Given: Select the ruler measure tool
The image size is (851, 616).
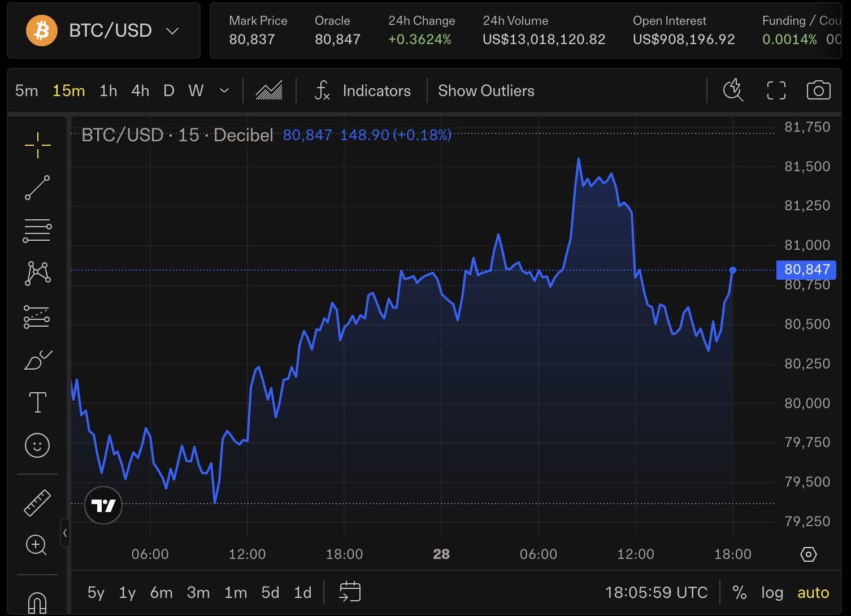Looking at the screenshot, I should (x=37, y=502).
